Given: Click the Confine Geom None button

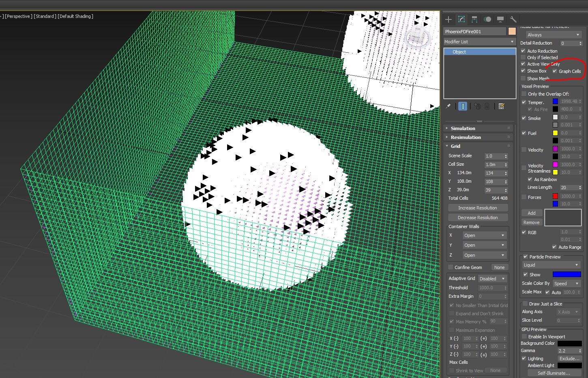Looking at the screenshot, I should (x=500, y=267).
